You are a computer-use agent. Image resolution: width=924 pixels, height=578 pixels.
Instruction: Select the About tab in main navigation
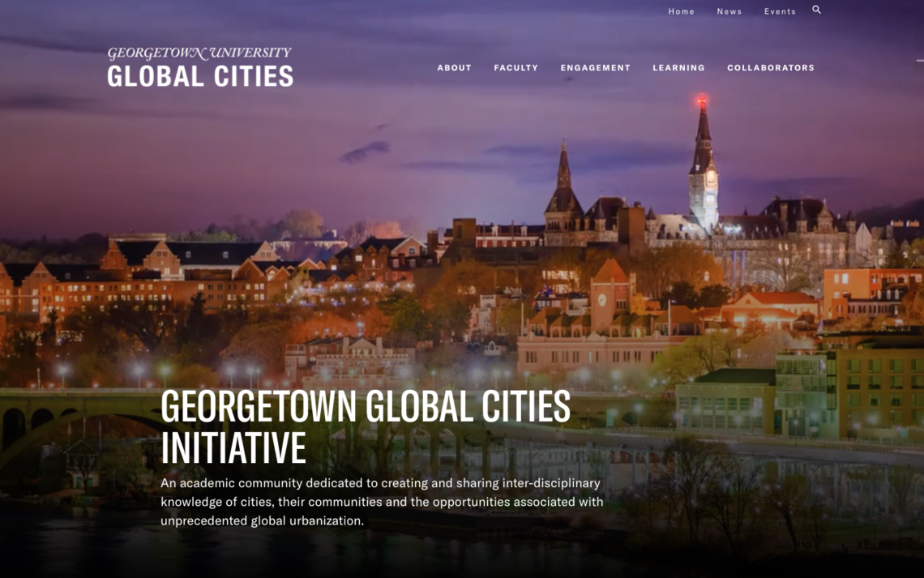[454, 67]
